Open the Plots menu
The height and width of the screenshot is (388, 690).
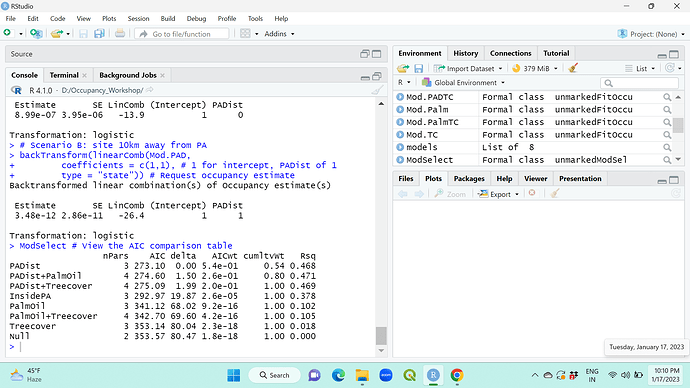point(109,18)
